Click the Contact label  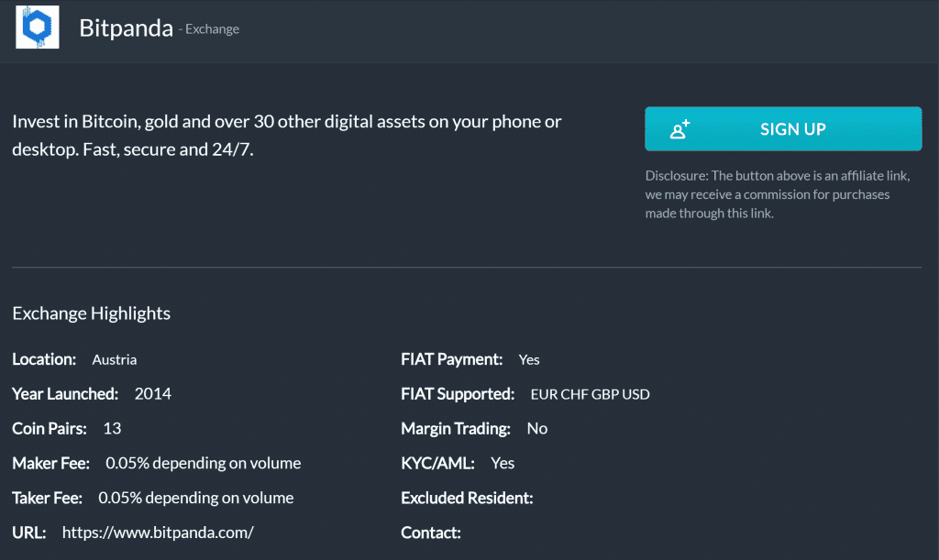[x=430, y=533]
